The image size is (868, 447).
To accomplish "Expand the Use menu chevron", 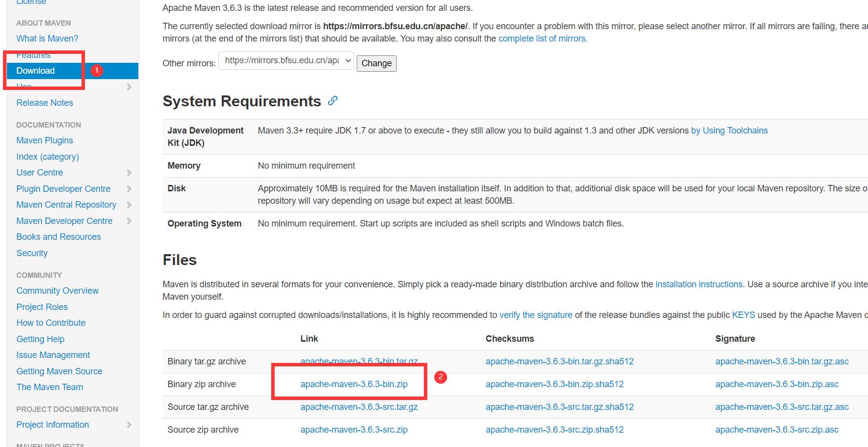I will 129,87.
